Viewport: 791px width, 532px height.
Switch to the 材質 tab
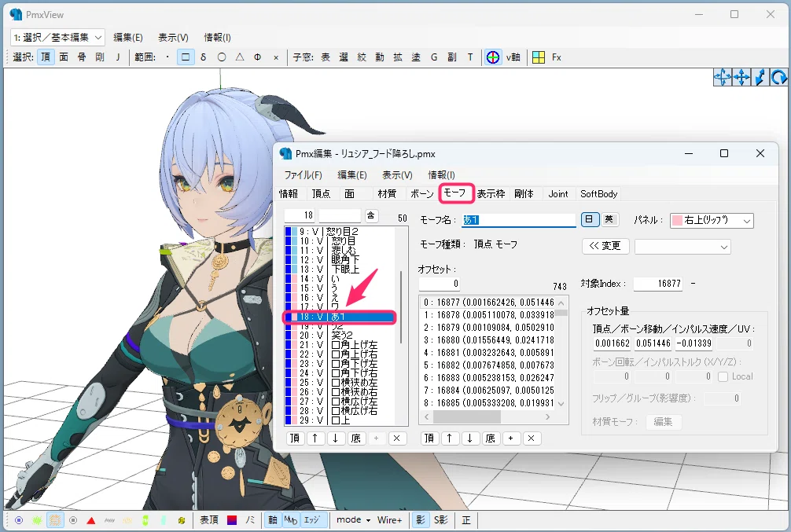coord(387,193)
